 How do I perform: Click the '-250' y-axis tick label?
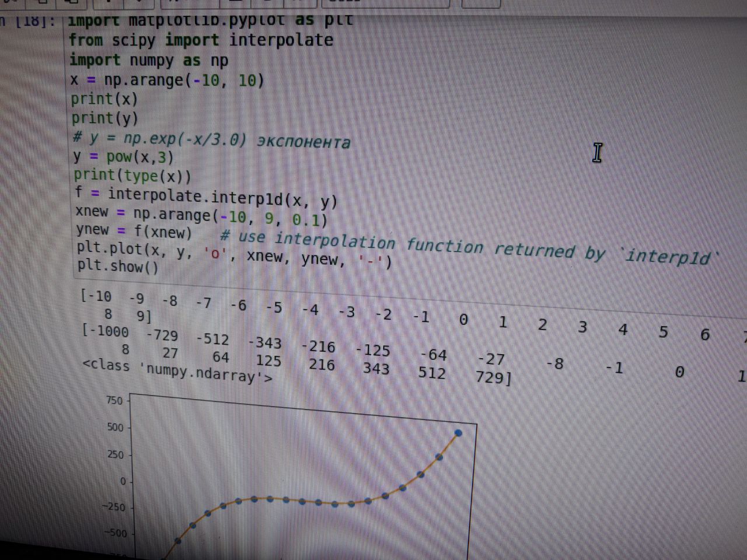[114, 507]
